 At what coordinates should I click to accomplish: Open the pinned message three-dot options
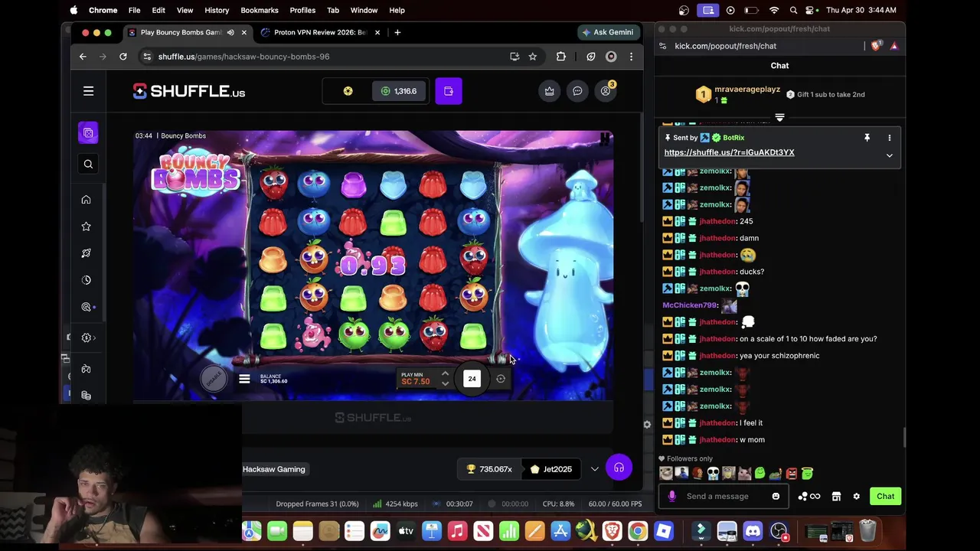click(x=889, y=138)
